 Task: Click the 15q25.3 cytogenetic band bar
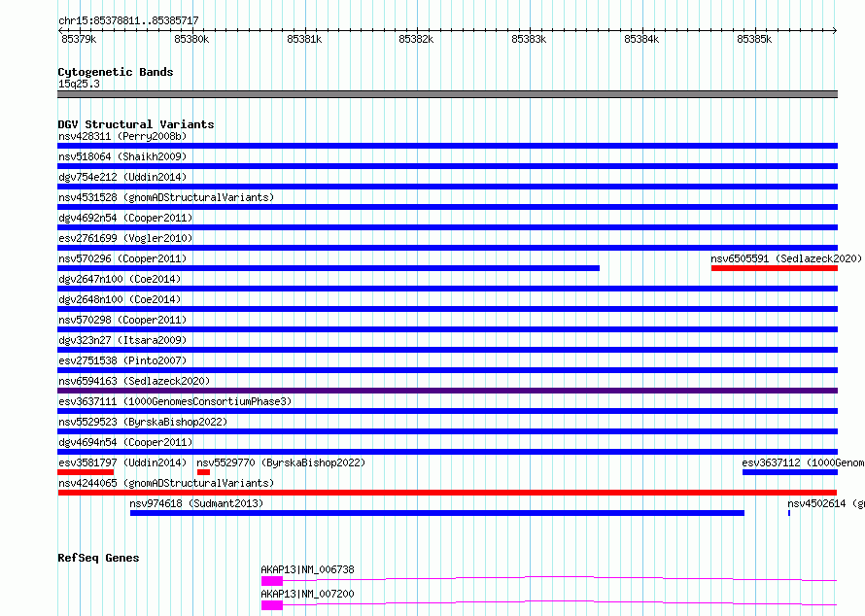(447, 94)
